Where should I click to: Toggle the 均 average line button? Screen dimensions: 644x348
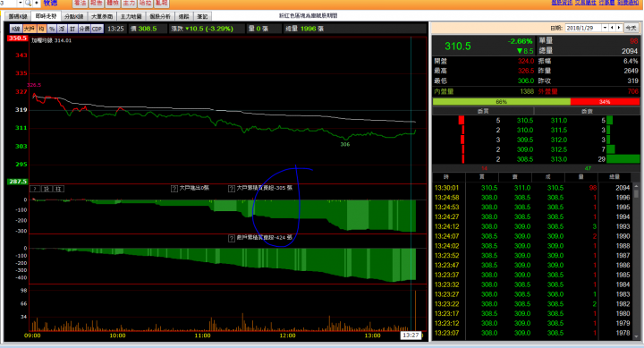[41, 29]
